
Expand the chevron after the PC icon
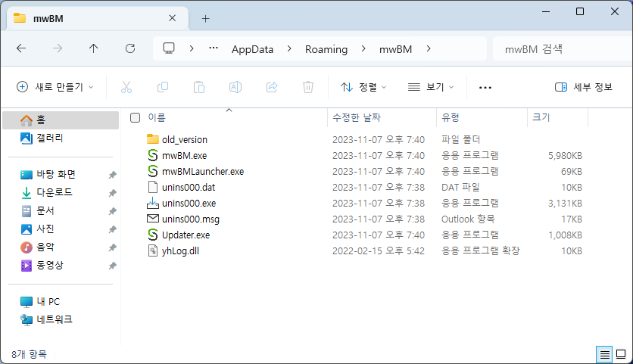coord(192,49)
